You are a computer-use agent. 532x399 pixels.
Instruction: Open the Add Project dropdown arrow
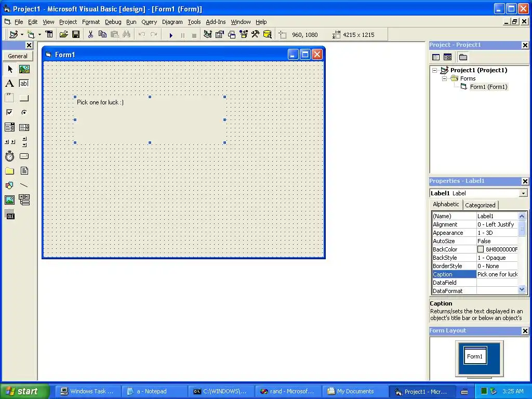22,34
